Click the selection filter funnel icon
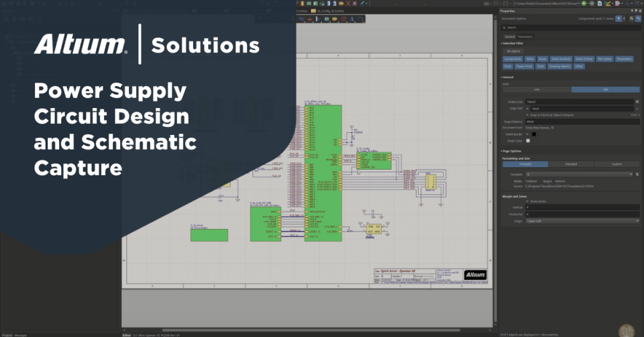This screenshot has height=337, width=644. 619,19
